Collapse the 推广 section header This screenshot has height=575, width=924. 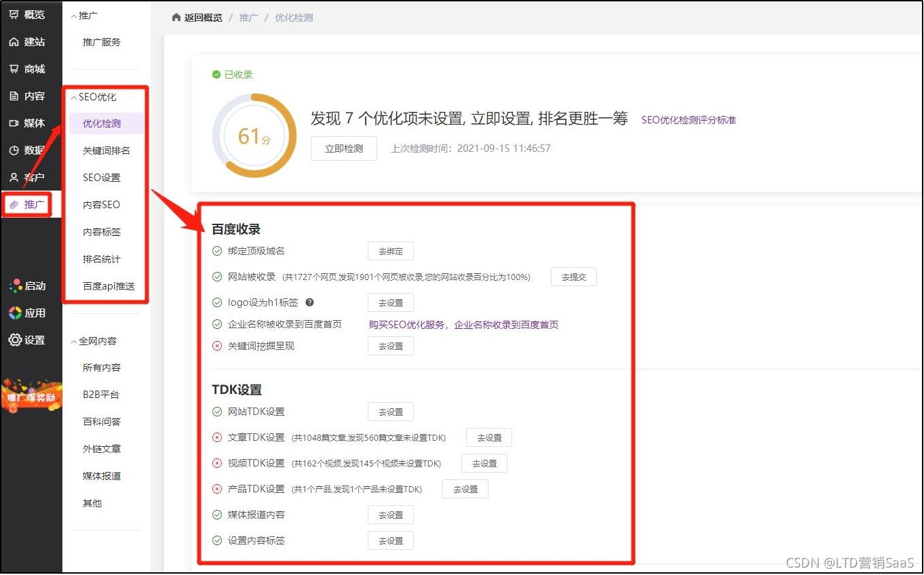(83, 14)
